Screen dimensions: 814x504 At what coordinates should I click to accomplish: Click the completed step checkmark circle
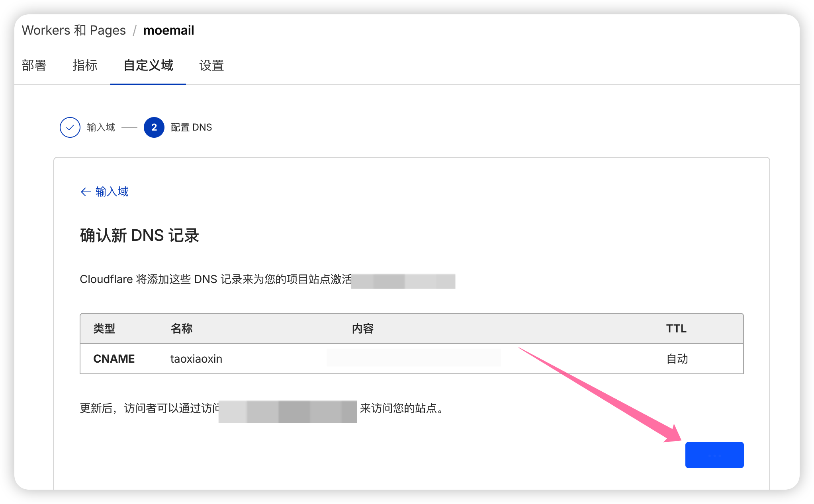pos(70,127)
